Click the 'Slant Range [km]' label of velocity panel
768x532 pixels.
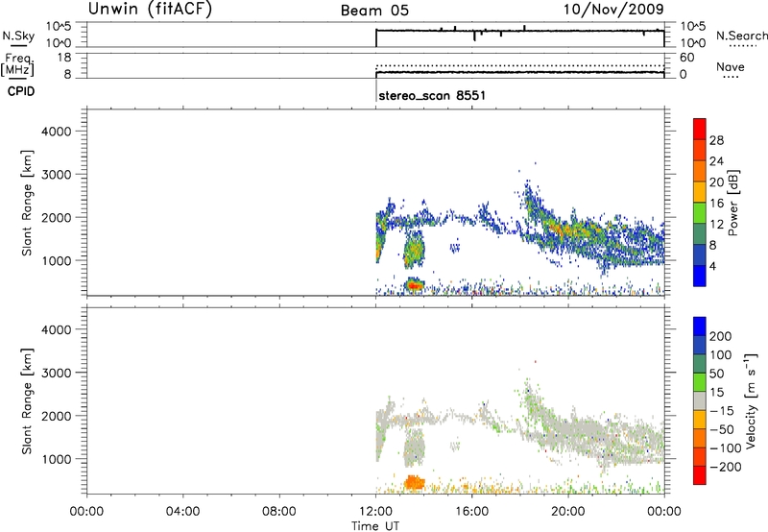(x=27, y=400)
